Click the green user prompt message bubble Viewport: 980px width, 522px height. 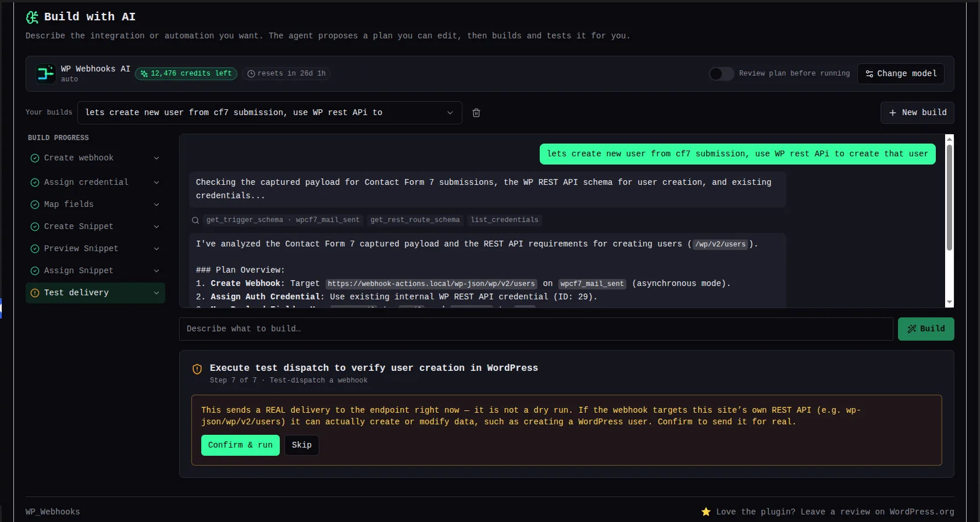click(737, 154)
